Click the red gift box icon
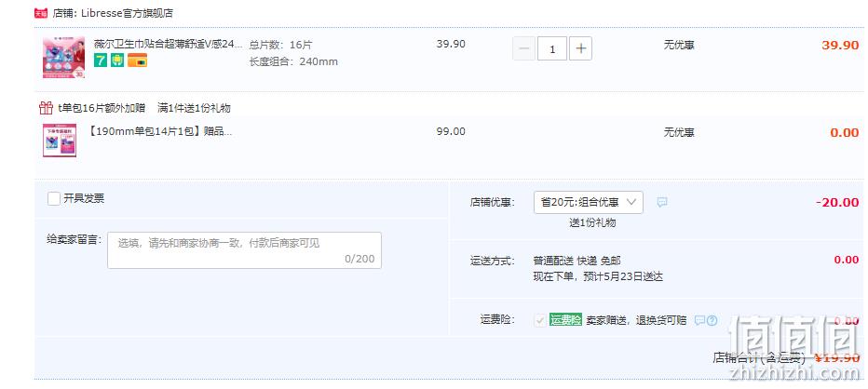The image size is (868, 389). [46, 108]
